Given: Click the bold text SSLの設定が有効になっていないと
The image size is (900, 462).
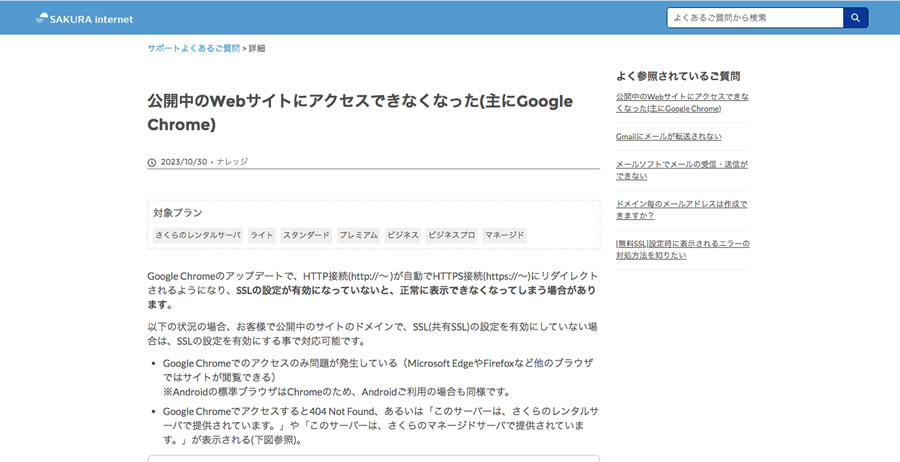Looking at the screenshot, I should pos(315,290).
